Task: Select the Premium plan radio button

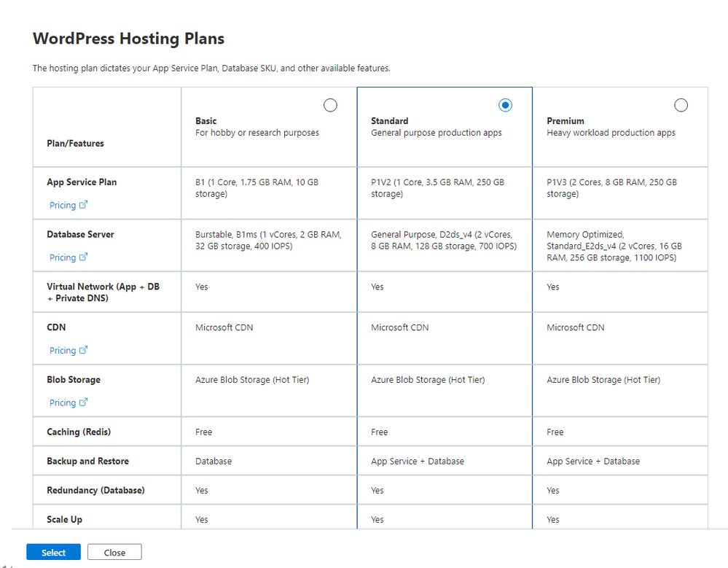Action: point(681,106)
